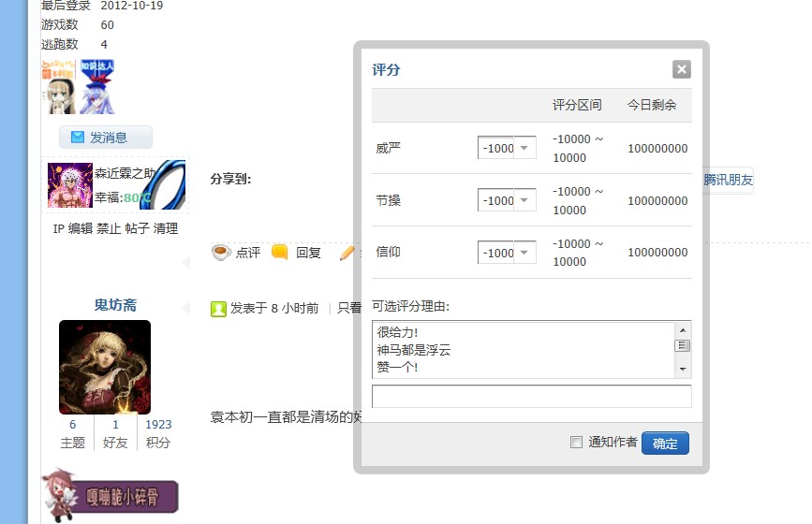Click the 禁止 moderation link
812x524 pixels.
tap(110, 228)
